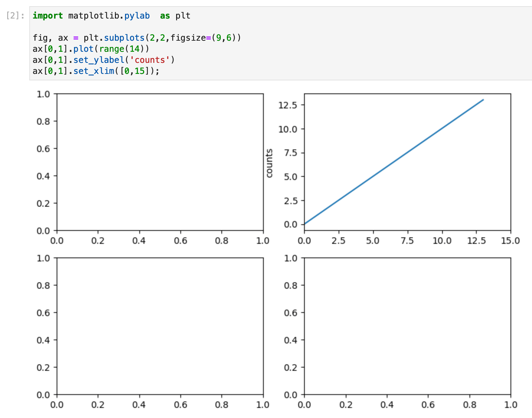The height and width of the screenshot is (418, 532).
Task: Click the 7.5 x-axis tick label of the line plot
Action: coord(407,241)
